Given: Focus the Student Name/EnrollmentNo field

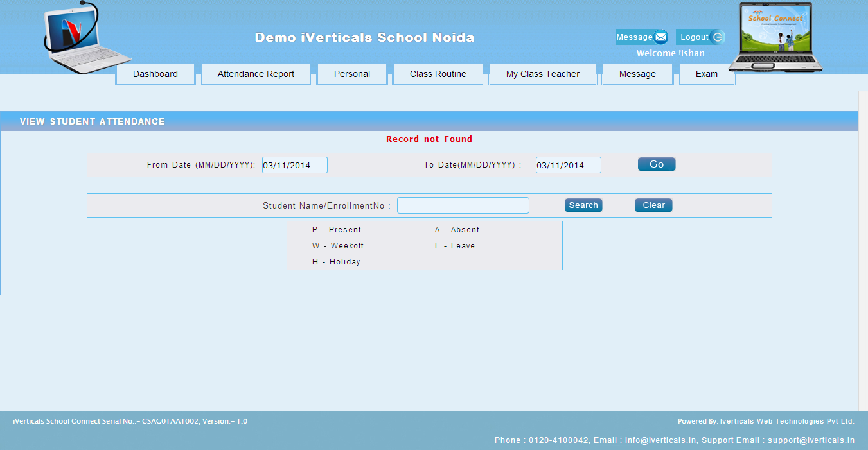Looking at the screenshot, I should point(463,205).
